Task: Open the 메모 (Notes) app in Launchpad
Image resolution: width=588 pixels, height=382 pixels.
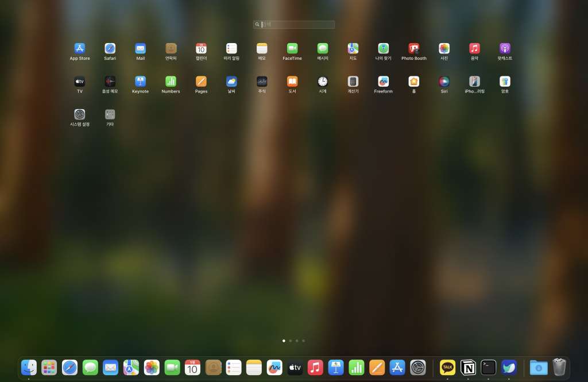Action: point(262,49)
